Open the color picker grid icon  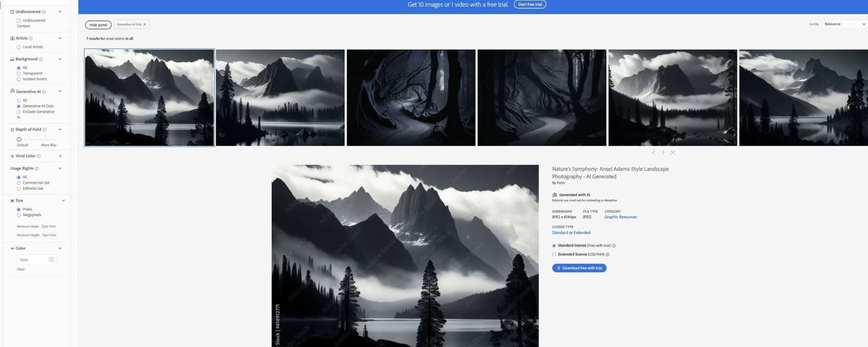click(x=51, y=259)
